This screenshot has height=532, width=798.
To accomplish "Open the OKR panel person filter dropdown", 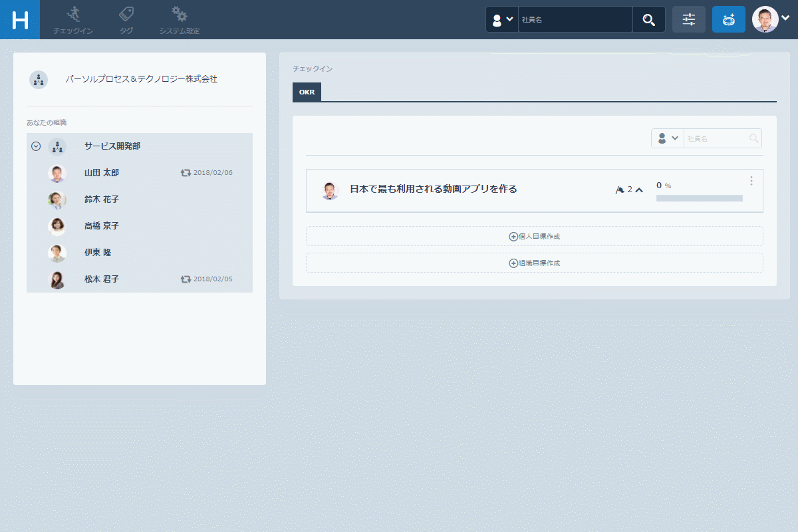I will click(x=667, y=138).
